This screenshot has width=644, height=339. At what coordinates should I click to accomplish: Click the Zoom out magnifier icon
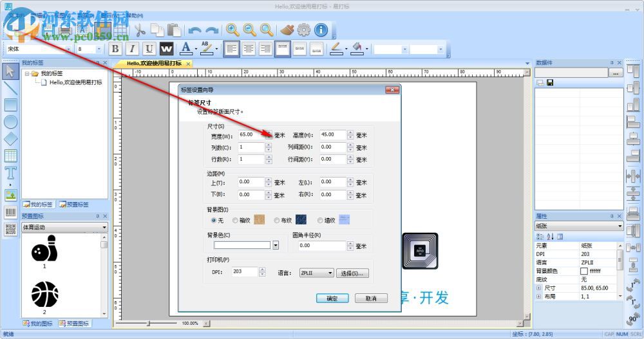pyautogui.click(x=249, y=30)
